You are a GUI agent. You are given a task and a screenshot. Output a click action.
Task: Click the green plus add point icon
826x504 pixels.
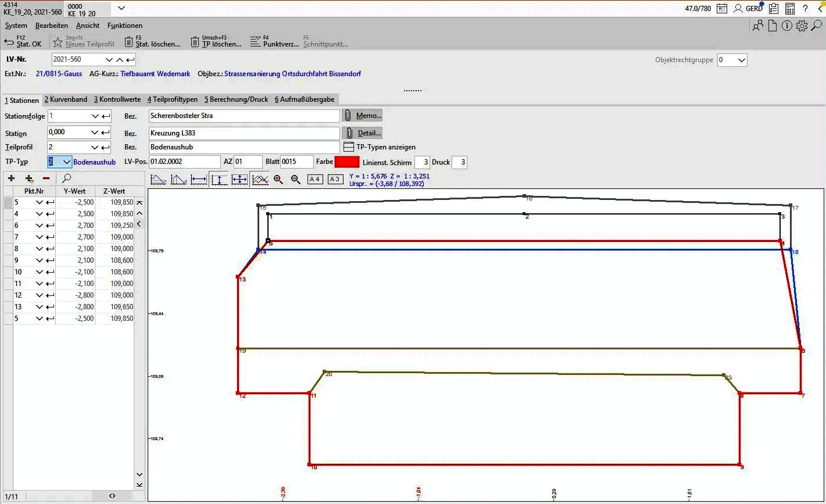[x=11, y=178]
